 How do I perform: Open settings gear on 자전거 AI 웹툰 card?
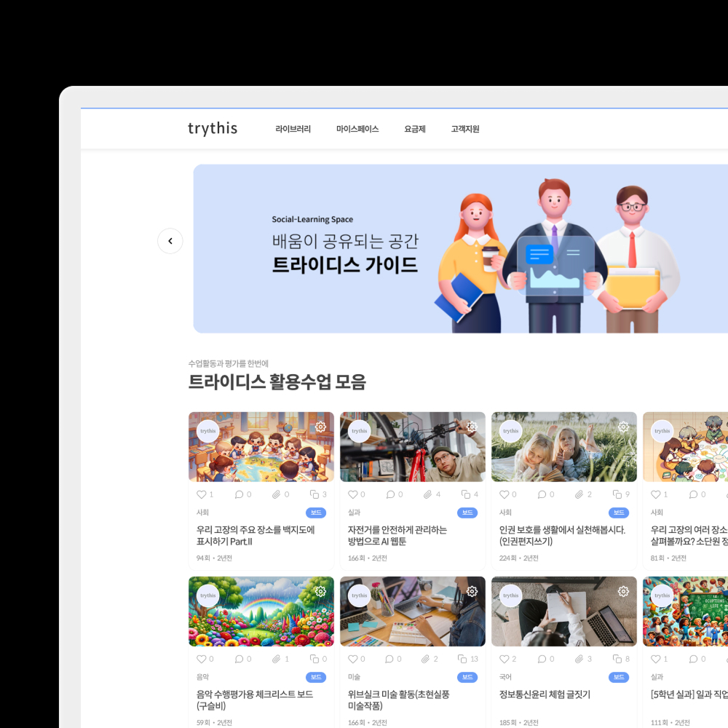coord(472,427)
